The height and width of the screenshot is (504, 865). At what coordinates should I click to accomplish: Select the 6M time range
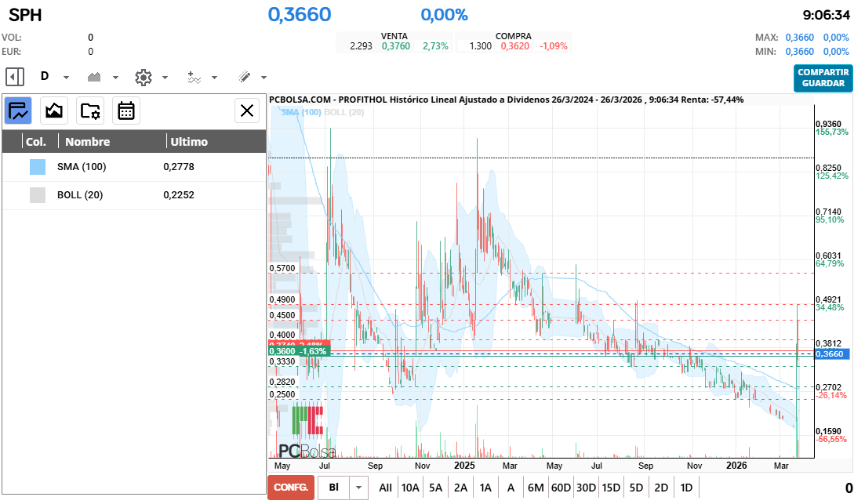(x=536, y=488)
